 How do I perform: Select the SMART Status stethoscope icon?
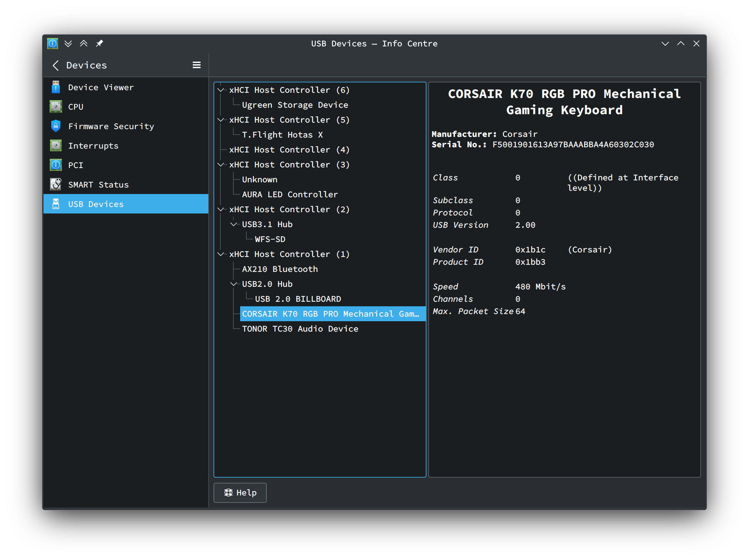coord(56,184)
